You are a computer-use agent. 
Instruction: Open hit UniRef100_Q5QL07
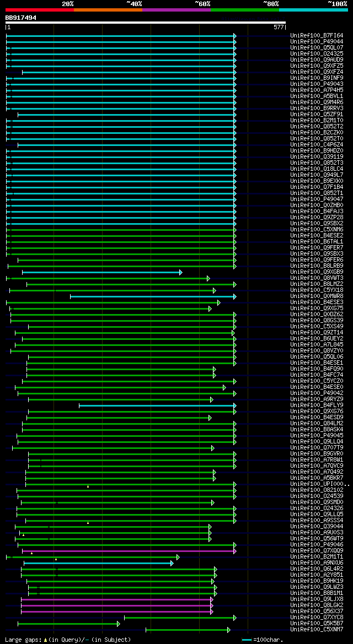[317, 47]
